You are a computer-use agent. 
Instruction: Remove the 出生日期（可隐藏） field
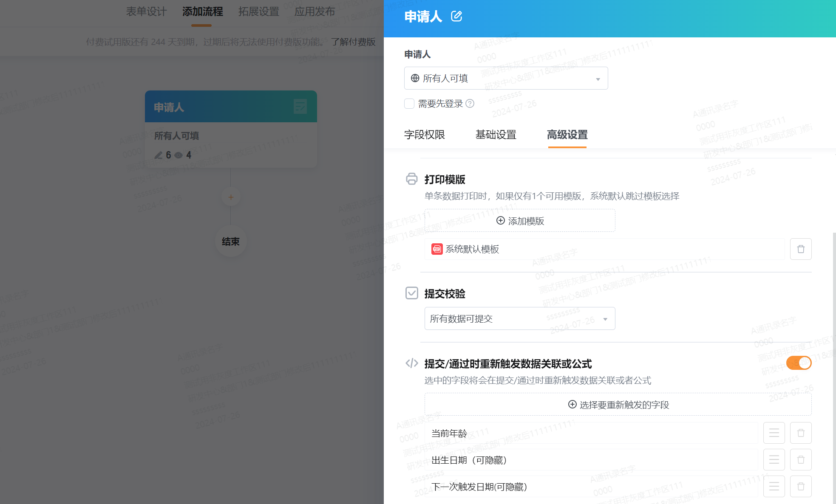tap(801, 460)
